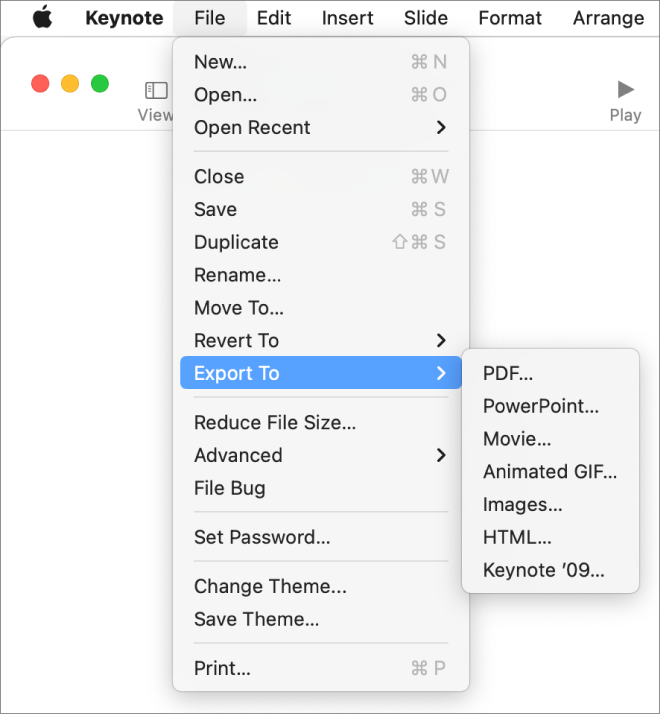Select Set Password from File menu
Viewport: 660px width, 716px height.
pos(262,537)
